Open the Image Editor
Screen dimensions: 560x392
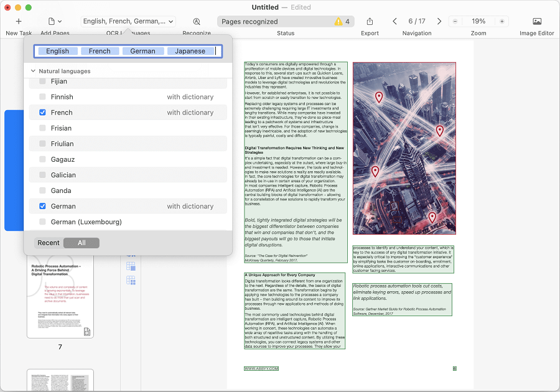(x=536, y=21)
